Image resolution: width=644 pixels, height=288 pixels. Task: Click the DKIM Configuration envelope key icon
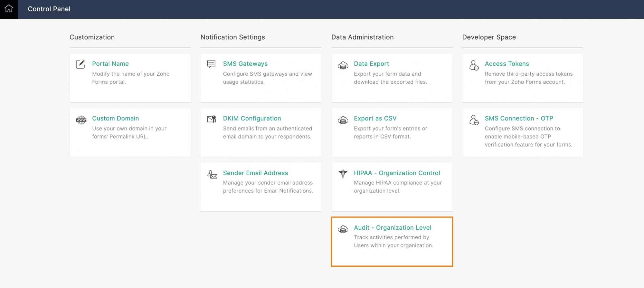(x=212, y=119)
